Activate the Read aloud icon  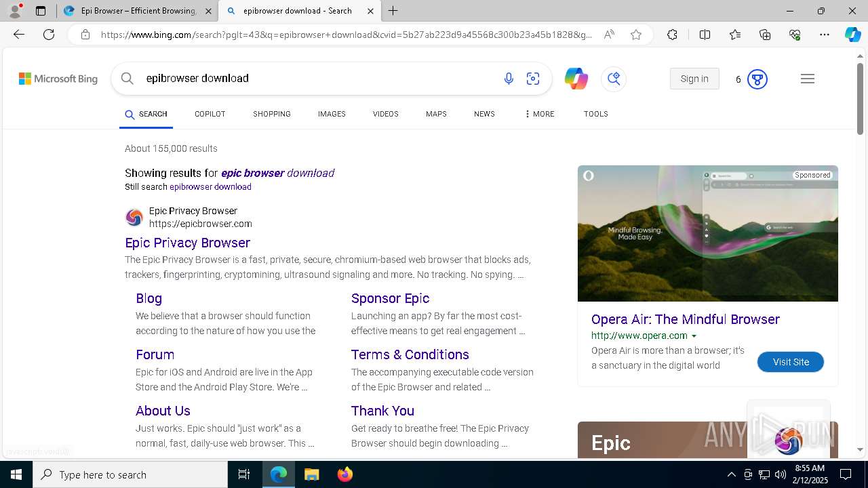point(609,35)
